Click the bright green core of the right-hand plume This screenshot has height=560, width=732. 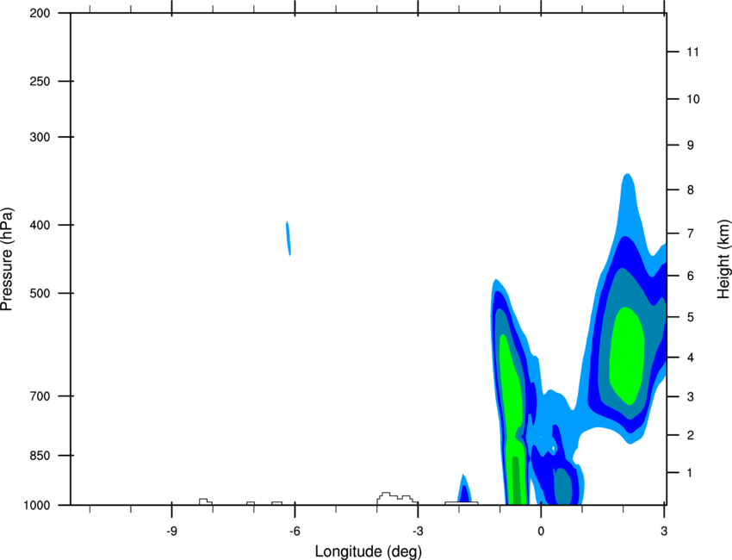click(626, 356)
